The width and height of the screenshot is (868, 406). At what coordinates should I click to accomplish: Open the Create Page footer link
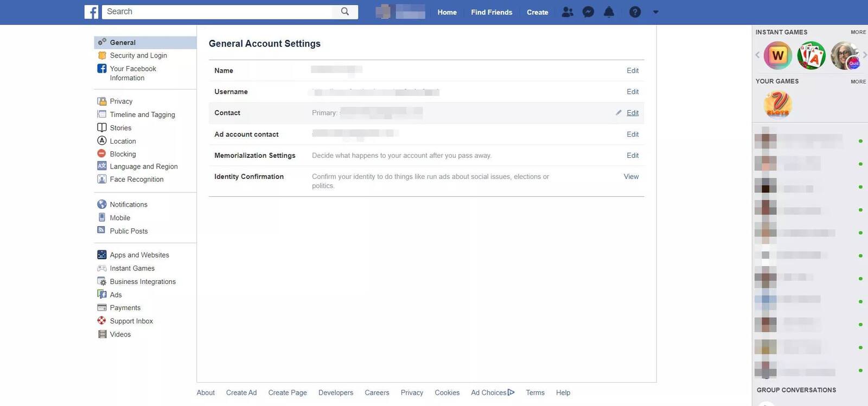[288, 392]
